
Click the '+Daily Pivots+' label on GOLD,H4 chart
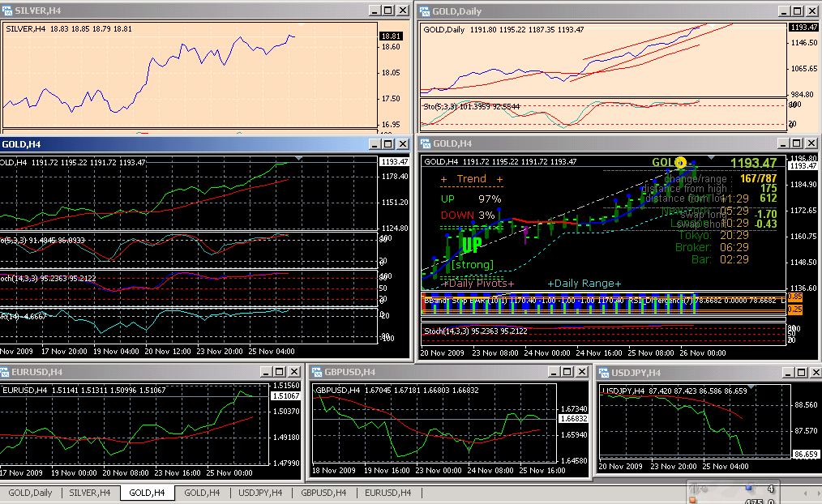point(477,284)
